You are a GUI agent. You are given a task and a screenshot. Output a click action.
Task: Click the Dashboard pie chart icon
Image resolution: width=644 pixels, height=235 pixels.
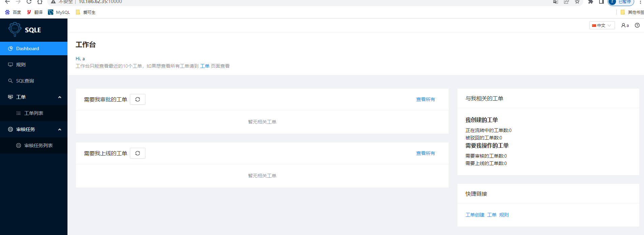point(10,48)
